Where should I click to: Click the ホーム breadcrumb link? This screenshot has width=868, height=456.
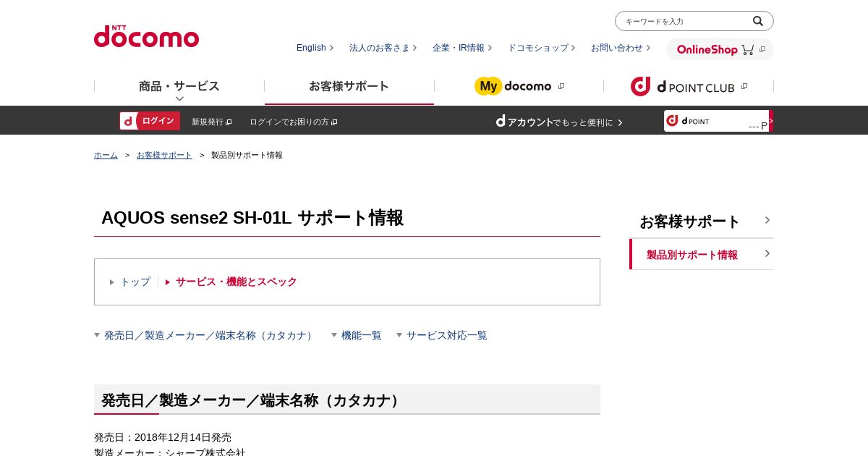click(106, 155)
